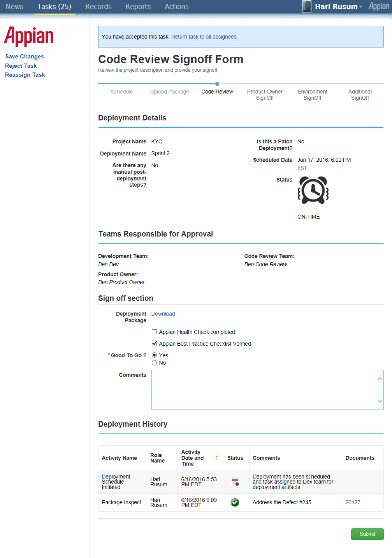
Task: Click the Address the Defect #245 comment
Action: [x=282, y=503]
